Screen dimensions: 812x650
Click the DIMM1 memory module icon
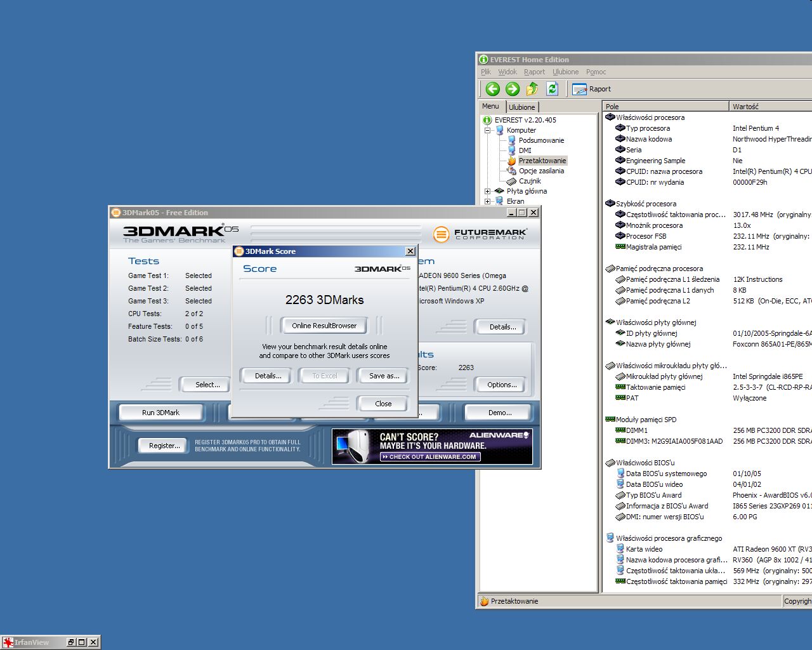[x=620, y=430]
